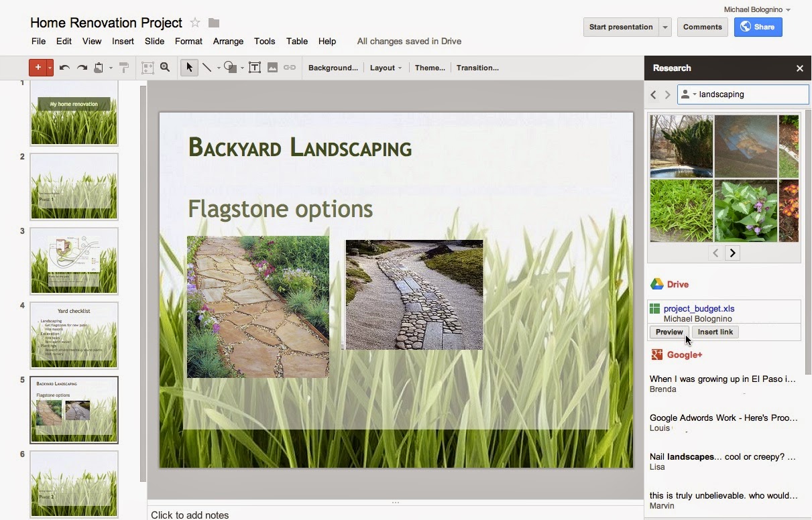Open the View menu

click(x=92, y=41)
